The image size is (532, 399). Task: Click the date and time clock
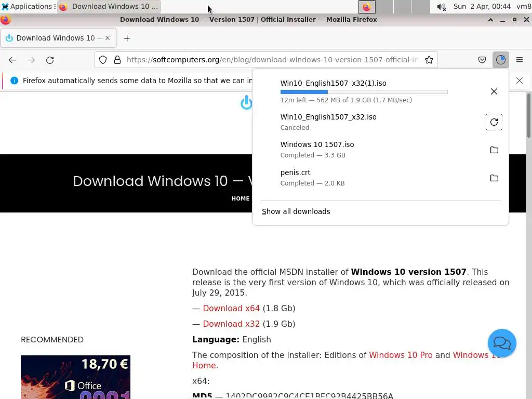(482, 6)
